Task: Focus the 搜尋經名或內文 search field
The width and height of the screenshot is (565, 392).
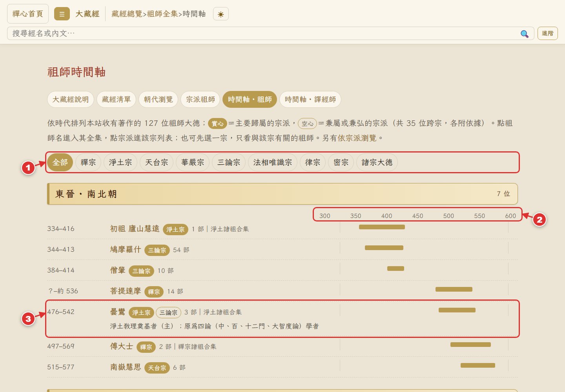Action: click(263, 33)
